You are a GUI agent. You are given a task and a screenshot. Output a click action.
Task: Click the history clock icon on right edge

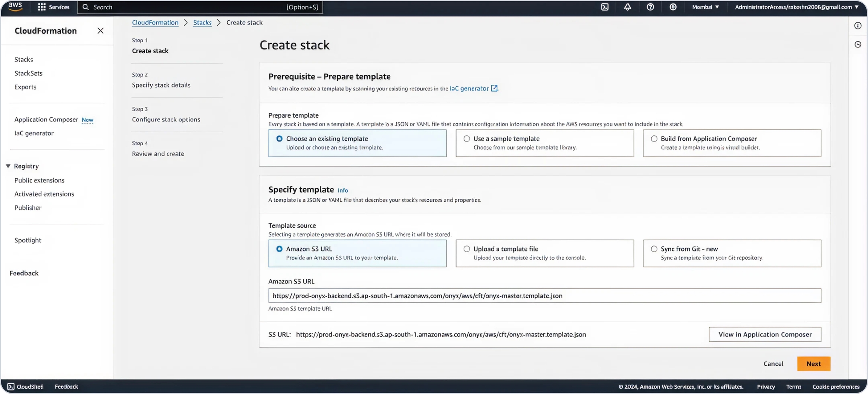[858, 44]
